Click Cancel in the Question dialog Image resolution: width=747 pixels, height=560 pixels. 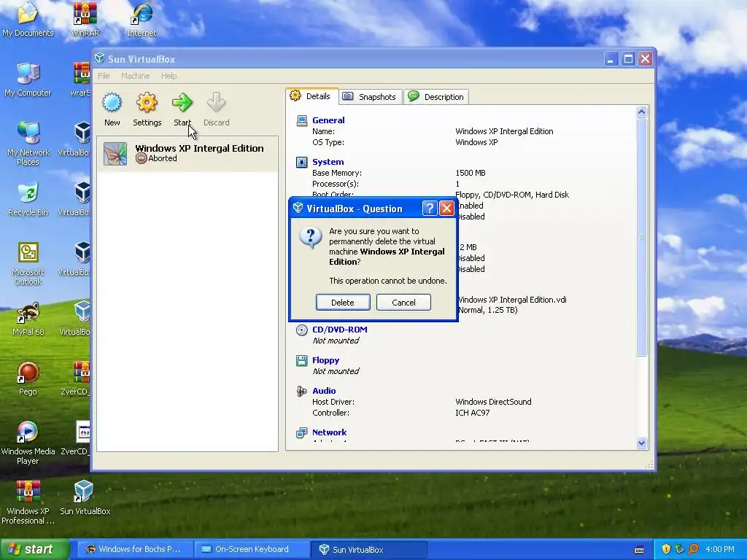(x=403, y=303)
